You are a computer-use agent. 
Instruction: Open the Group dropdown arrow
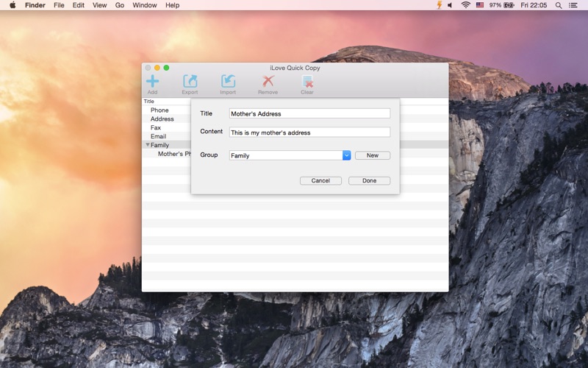(346, 155)
